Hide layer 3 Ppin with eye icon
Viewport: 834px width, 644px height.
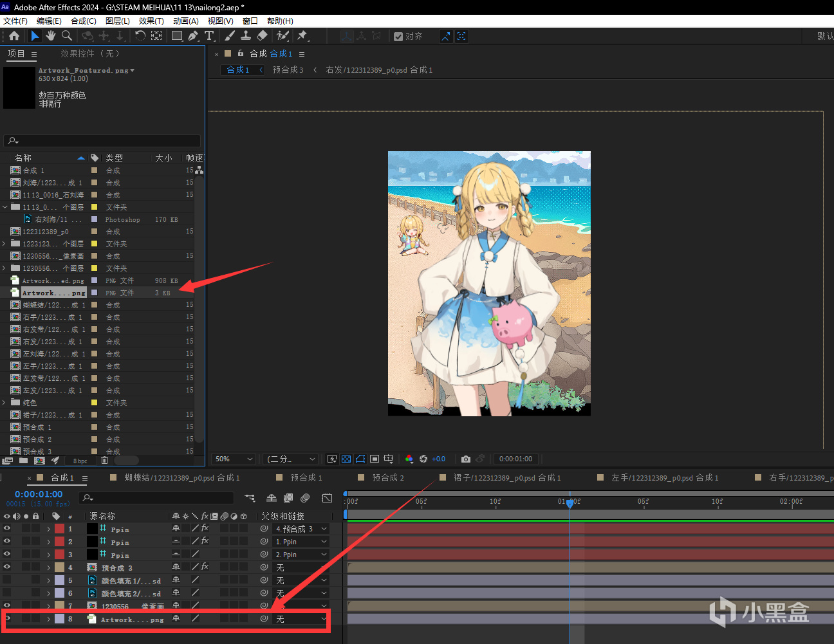tap(7, 554)
